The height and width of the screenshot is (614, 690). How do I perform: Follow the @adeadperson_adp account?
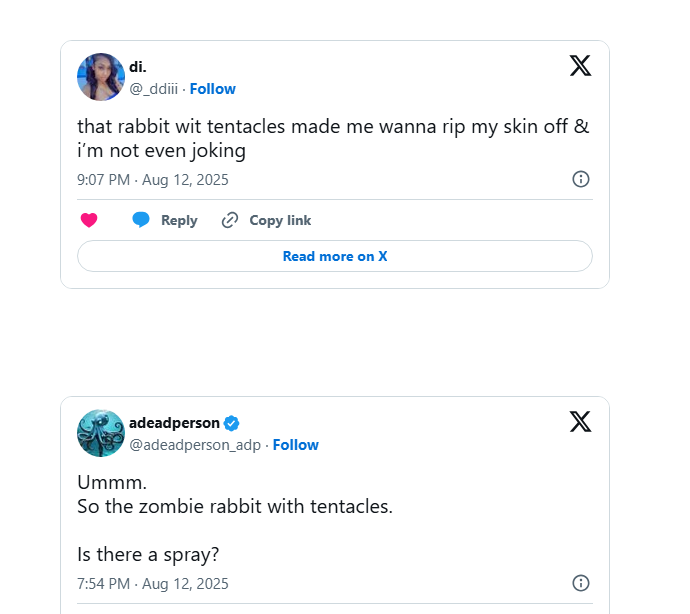click(295, 445)
